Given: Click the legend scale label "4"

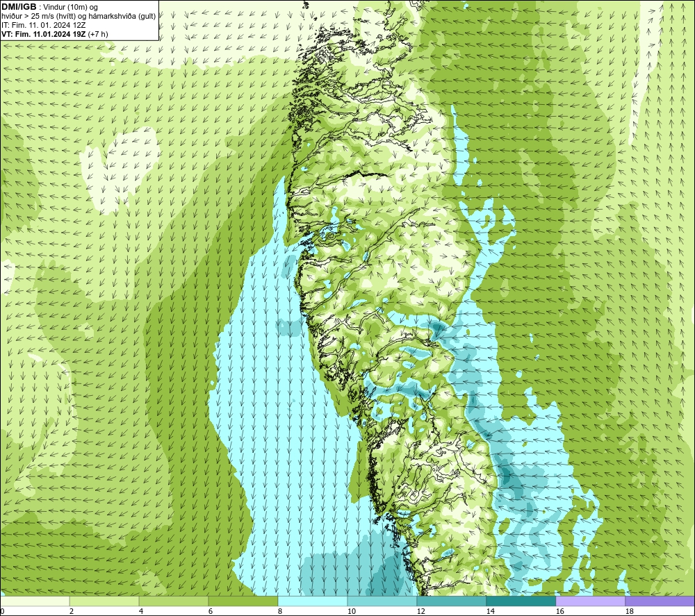Looking at the screenshot, I should point(141,611).
